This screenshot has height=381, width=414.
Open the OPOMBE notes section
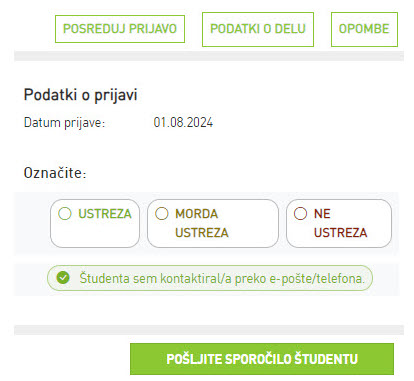[x=364, y=29]
